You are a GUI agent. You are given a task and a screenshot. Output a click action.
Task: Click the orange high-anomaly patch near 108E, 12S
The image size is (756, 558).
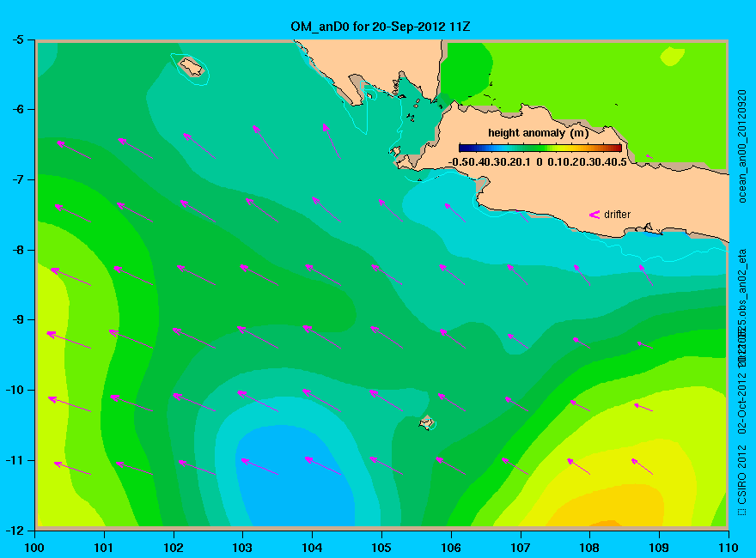point(608,524)
